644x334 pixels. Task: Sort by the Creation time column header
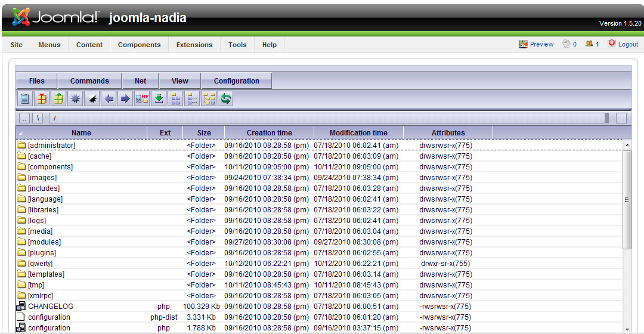click(x=270, y=132)
